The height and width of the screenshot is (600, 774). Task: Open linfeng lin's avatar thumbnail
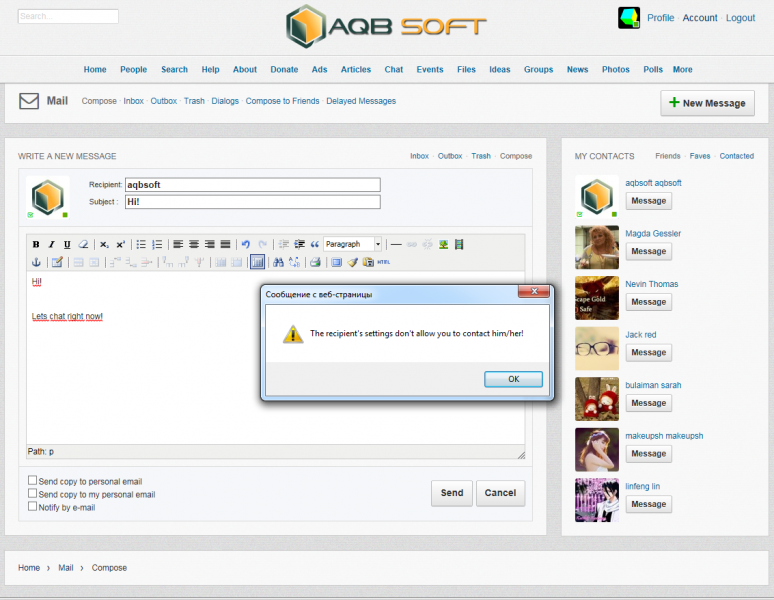(x=597, y=500)
